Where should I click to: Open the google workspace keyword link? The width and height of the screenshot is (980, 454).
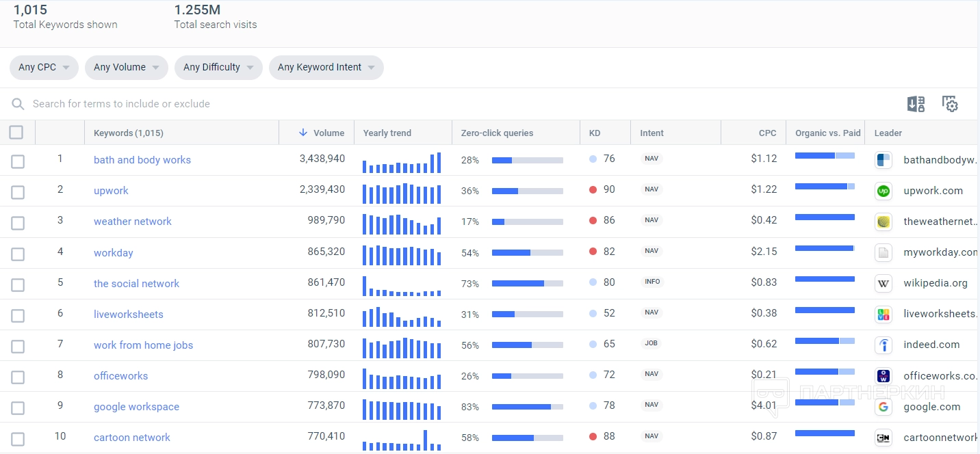pos(136,407)
